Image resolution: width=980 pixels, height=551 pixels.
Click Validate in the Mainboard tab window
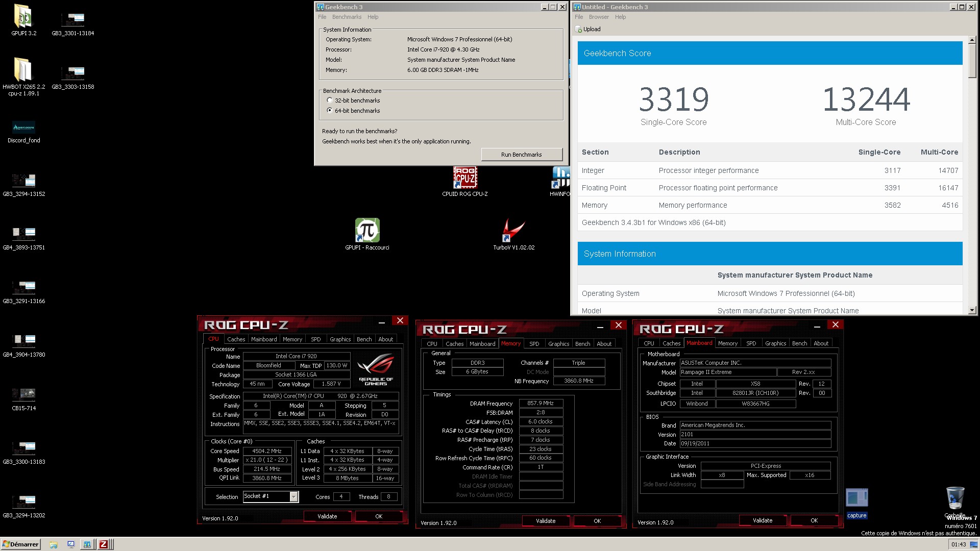[x=763, y=520]
